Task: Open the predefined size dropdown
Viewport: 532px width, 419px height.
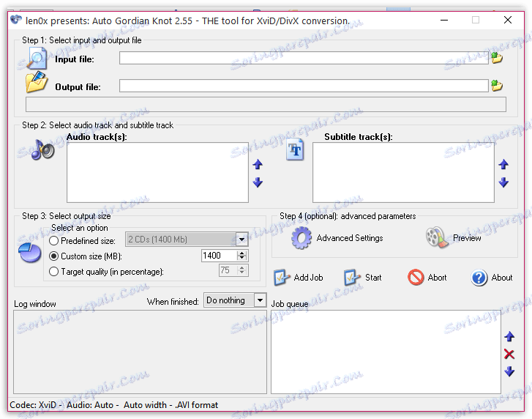Action: pos(242,240)
